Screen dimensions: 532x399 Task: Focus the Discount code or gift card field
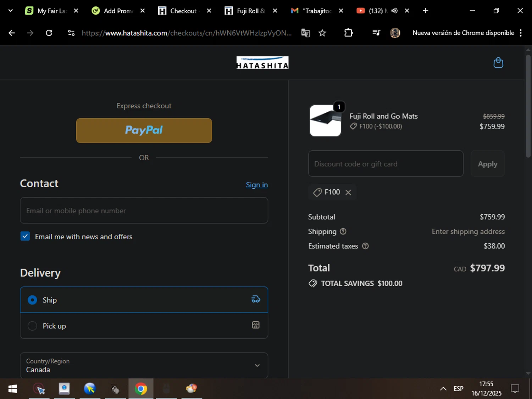click(386, 164)
